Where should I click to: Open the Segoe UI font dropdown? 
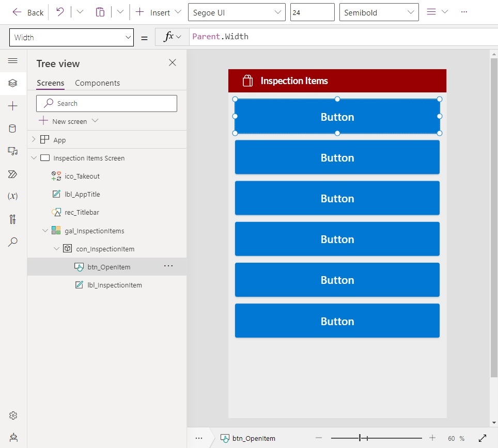pyautogui.click(x=237, y=12)
